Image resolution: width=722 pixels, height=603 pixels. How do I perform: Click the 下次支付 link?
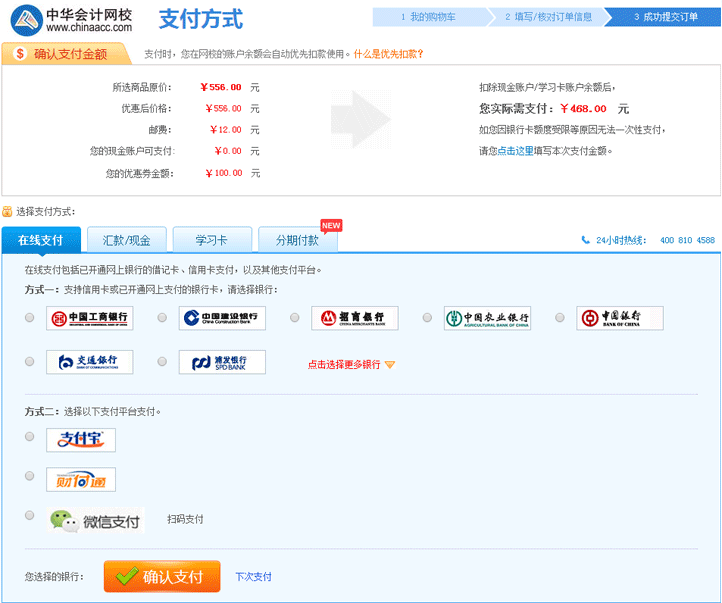pos(253,577)
